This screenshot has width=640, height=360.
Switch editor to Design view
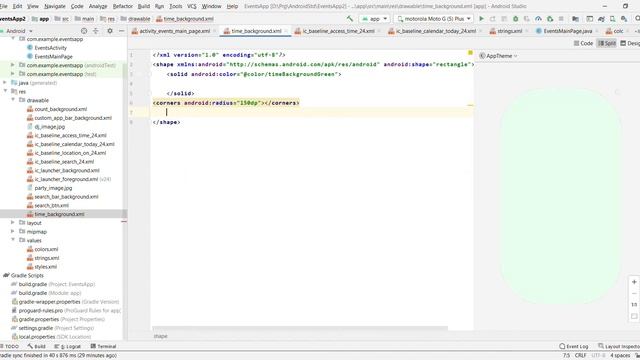630,43
